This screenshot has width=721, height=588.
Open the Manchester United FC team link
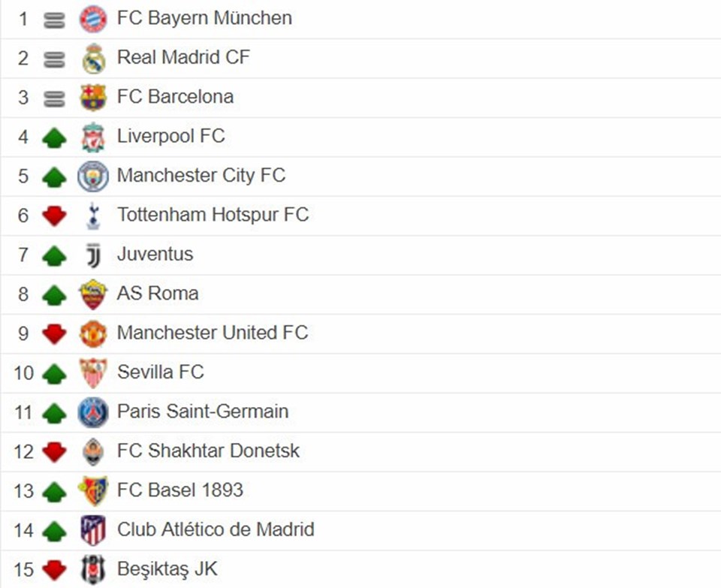(x=213, y=333)
